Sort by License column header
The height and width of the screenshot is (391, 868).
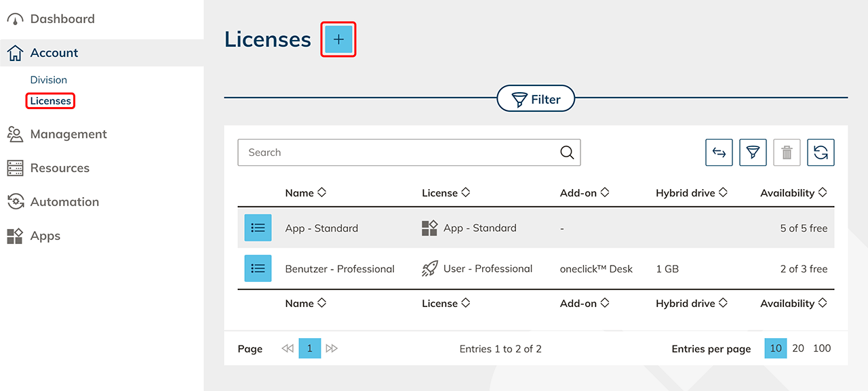(x=446, y=193)
